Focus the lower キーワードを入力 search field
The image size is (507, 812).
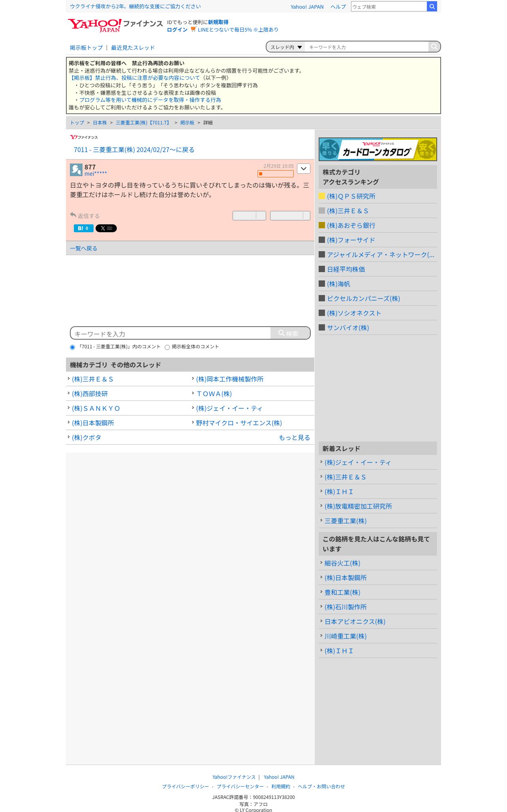(171, 333)
